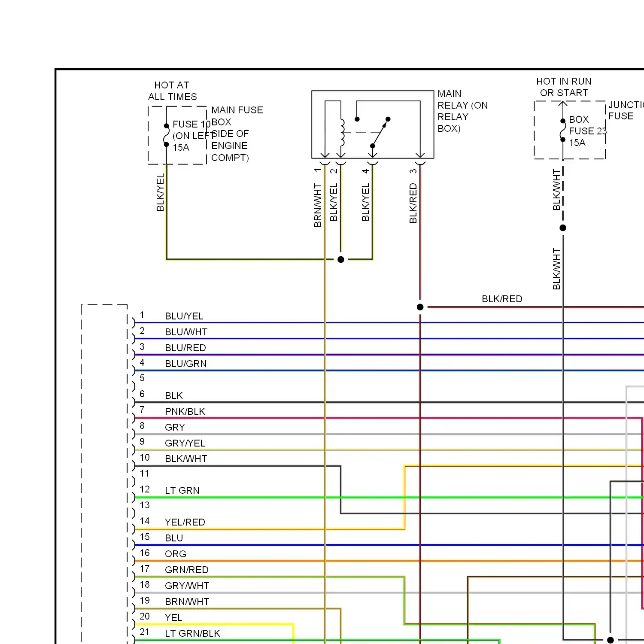Screen dimensions: 644x644
Task: Click the junction dot on the BLK/YEL wire
Action: (341, 259)
